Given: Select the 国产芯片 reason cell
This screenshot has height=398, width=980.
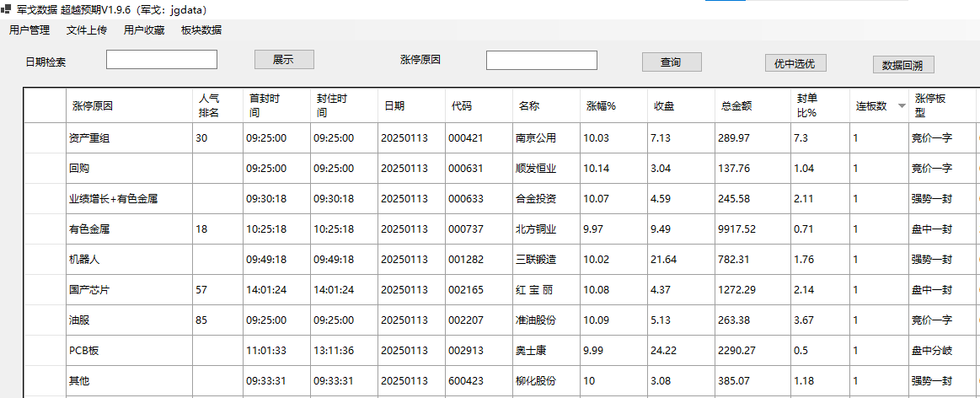Looking at the screenshot, I should click(x=130, y=290).
